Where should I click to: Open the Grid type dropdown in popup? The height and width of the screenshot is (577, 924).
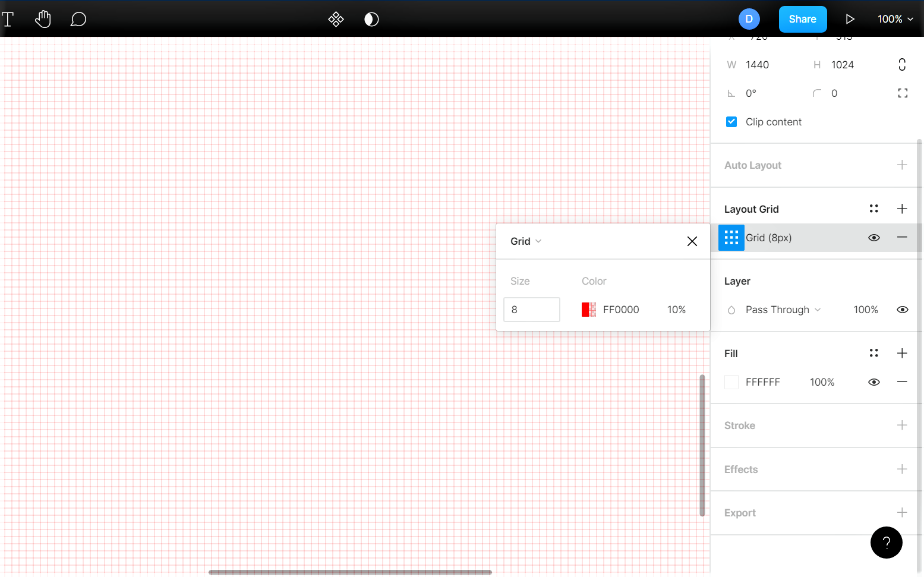526,241
